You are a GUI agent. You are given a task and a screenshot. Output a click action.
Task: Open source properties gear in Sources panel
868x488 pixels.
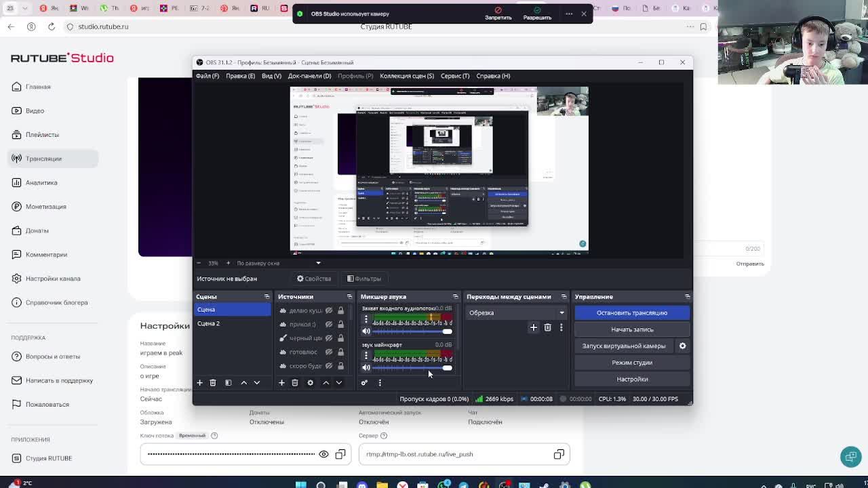(310, 383)
